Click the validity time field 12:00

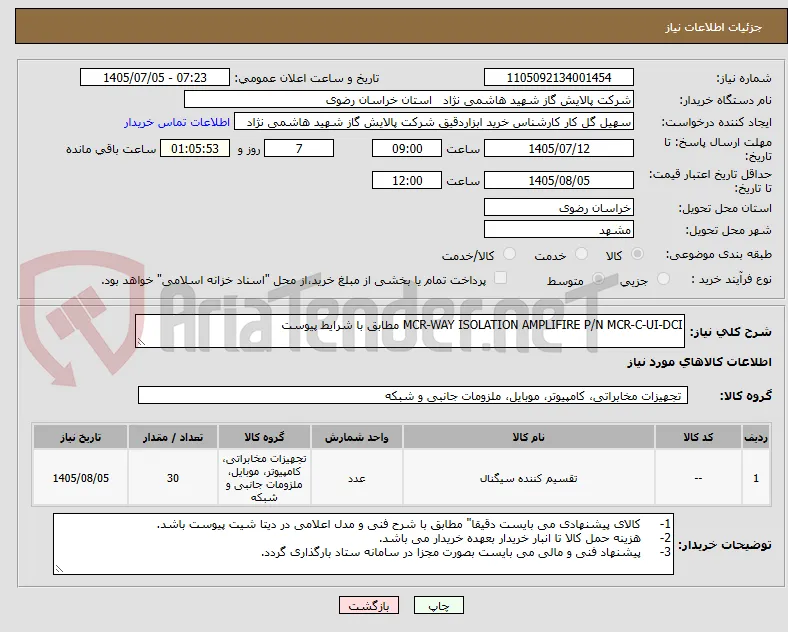407,180
